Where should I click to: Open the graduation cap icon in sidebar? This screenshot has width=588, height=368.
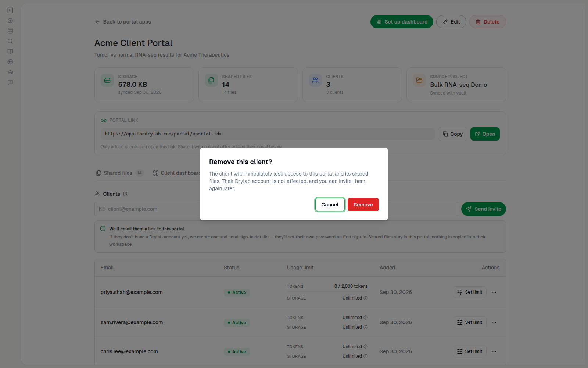point(10,72)
